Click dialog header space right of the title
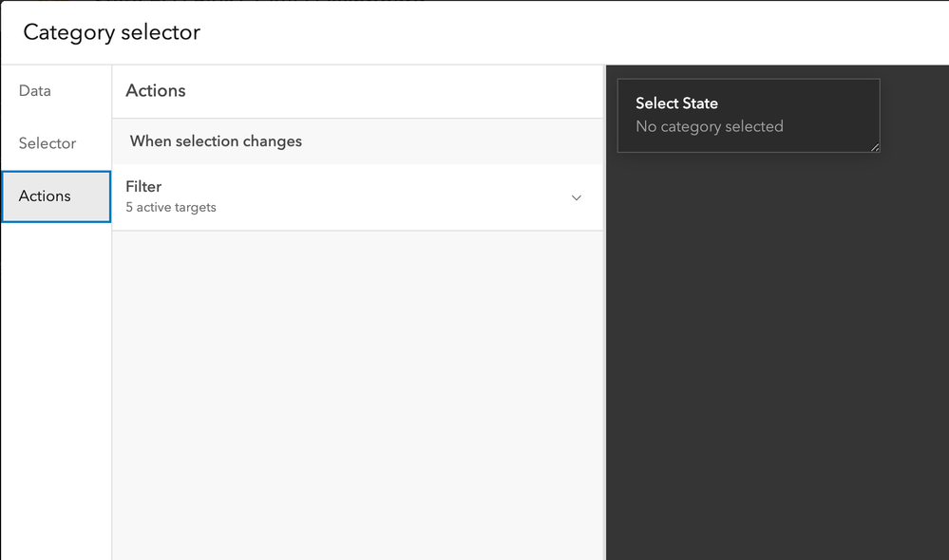 point(570,32)
